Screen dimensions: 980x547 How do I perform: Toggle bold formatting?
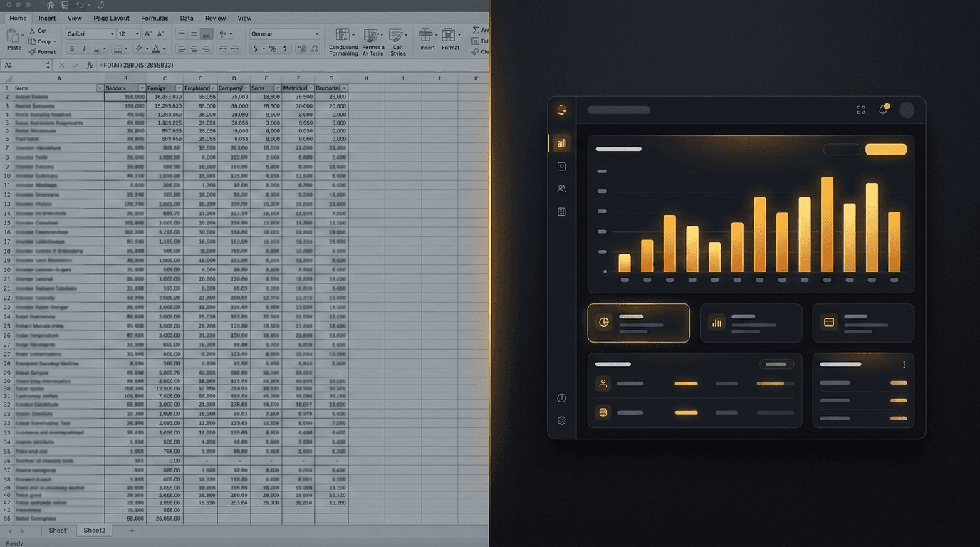point(71,48)
